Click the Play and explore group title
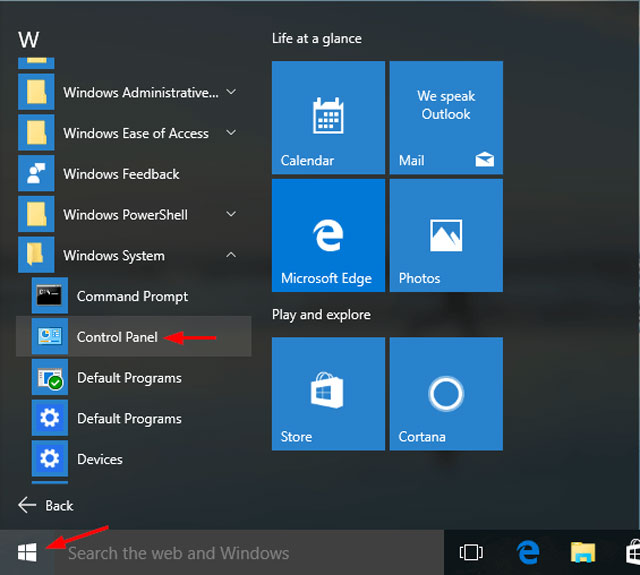 [321, 315]
